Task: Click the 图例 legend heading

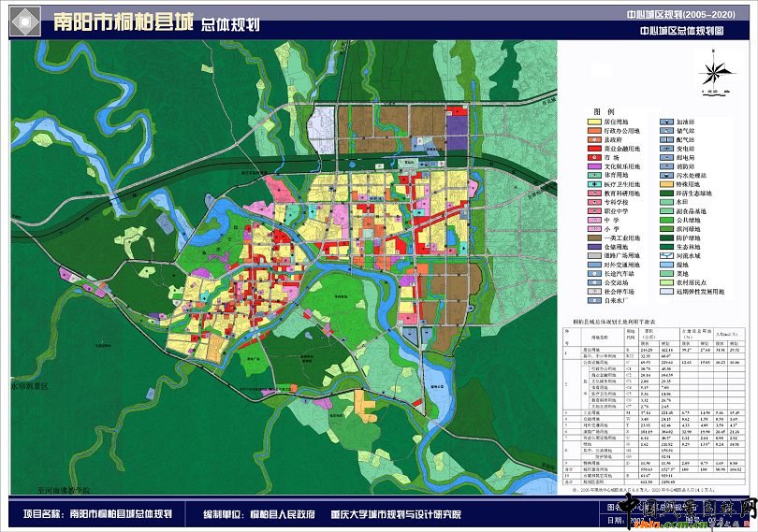Action: tap(604, 109)
